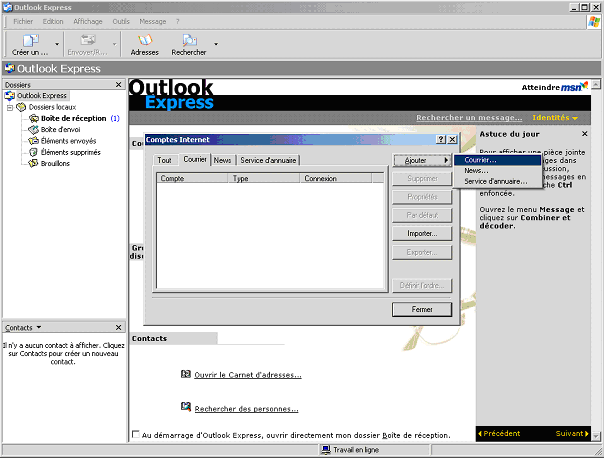Click the Dossiers locaux folder icon
The height and width of the screenshot is (459, 604).
21,107
